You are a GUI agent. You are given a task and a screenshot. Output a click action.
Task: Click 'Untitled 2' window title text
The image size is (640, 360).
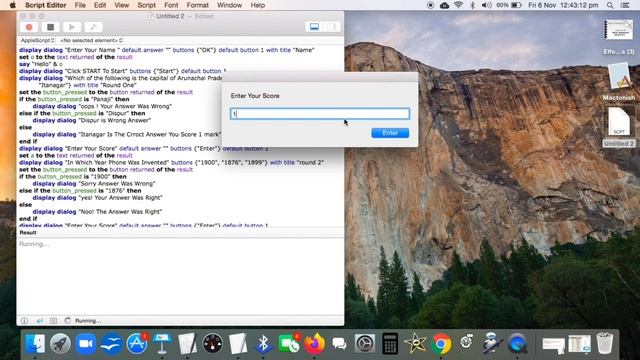(170, 16)
